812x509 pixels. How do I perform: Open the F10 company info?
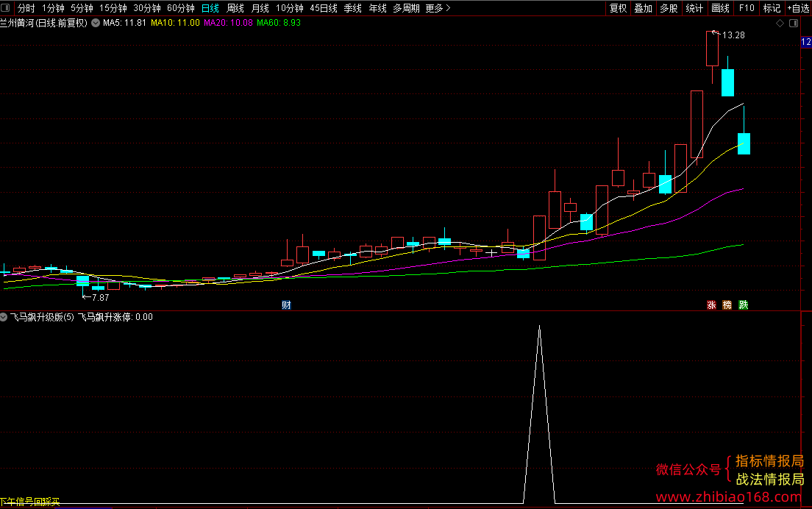point(747,8)
